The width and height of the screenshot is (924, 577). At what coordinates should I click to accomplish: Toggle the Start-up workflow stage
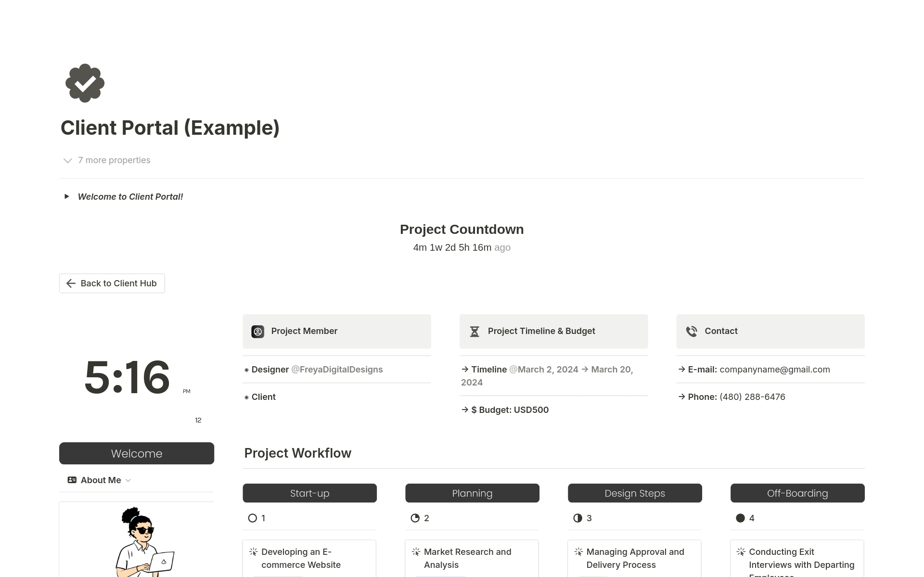click(310, 493)
